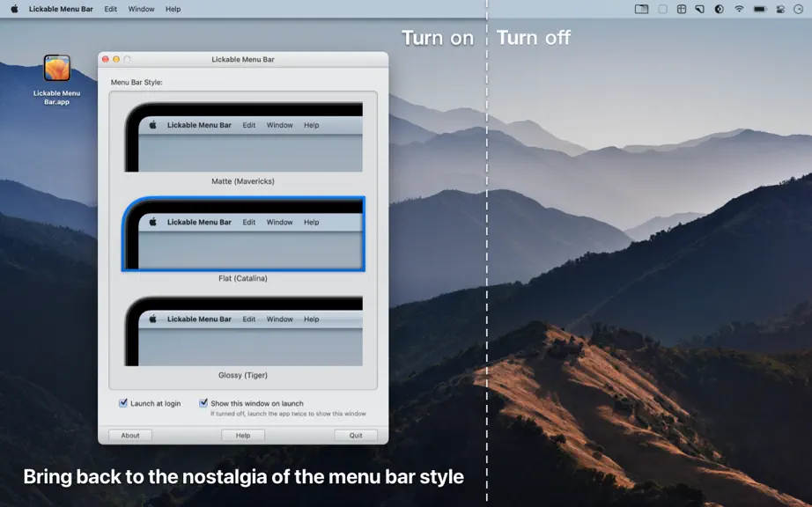Open Control Center from the menu bar
Viewport: 812px width, 507px height.
[780, 9]
